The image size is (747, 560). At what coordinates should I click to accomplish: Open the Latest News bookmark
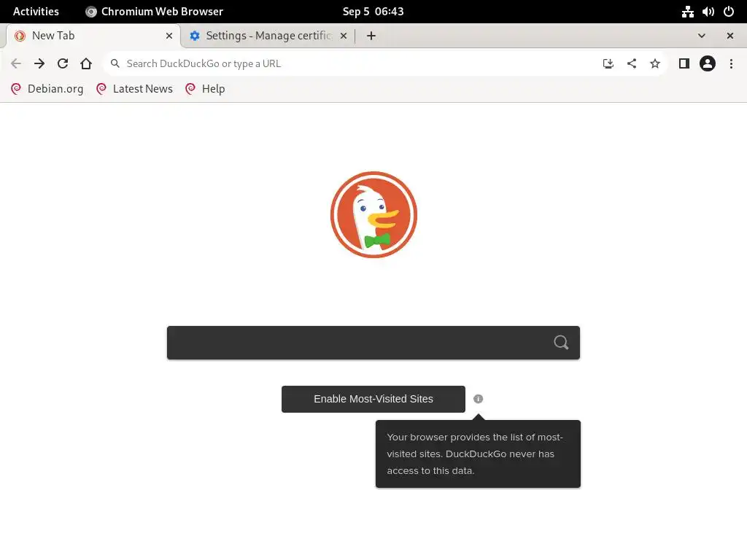point(134,89)
